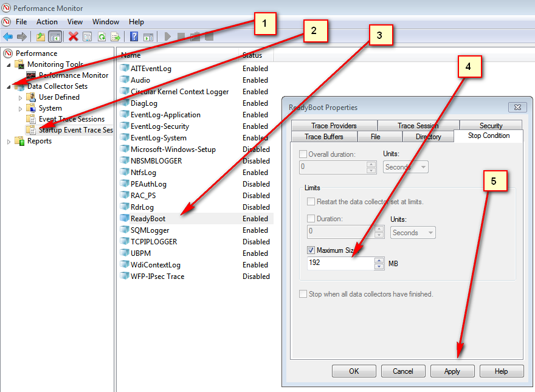Click the ReadyBoot session icon
Screen dimensions: 535x392
coord(125,218)
